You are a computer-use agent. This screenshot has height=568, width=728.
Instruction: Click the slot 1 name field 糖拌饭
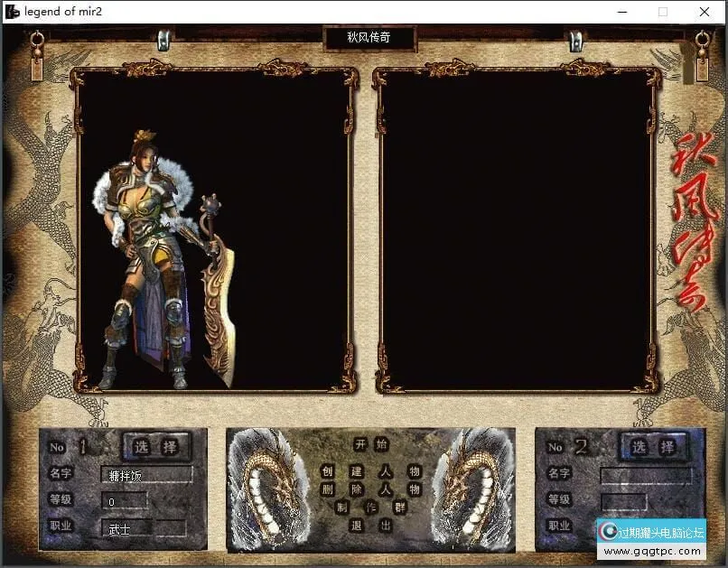coord(146,474)
